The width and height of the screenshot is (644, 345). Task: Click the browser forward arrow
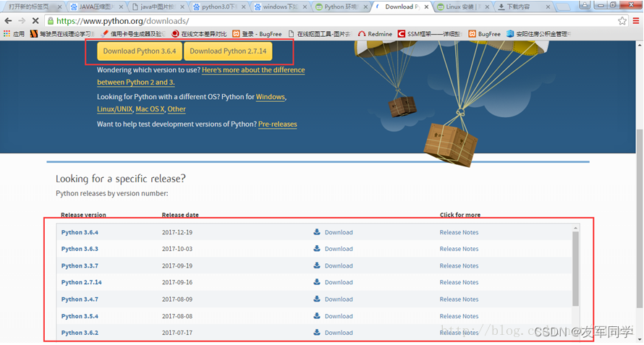(x=22, y=20)
